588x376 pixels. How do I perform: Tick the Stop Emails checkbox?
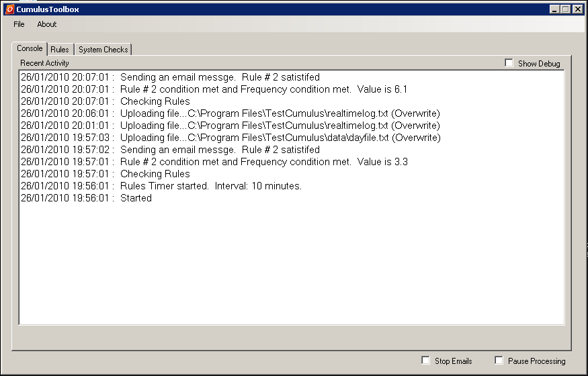click(x=425, y=361)
